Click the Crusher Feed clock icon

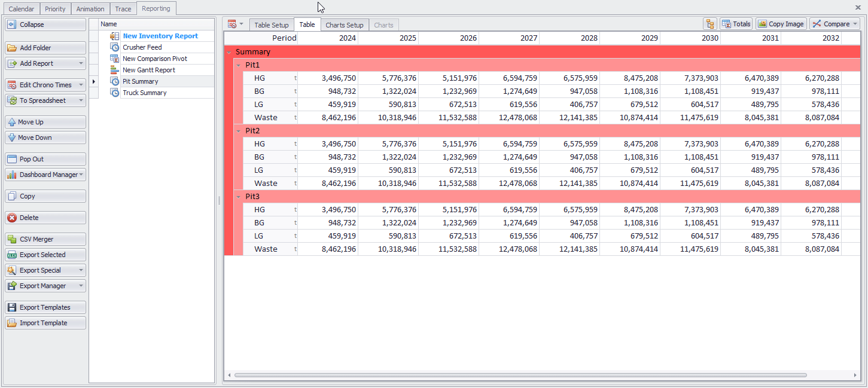click(115, 47)
